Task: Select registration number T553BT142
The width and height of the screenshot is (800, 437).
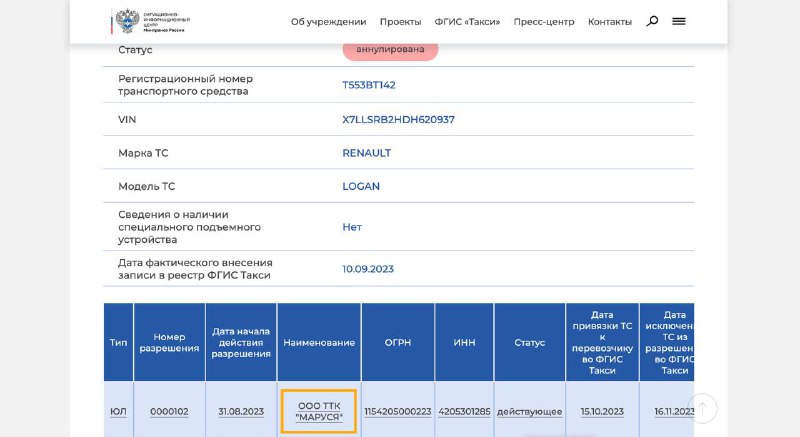Action: [x=369, y=85]
